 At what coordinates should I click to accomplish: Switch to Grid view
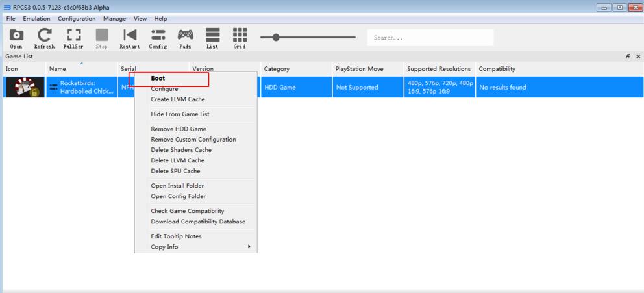(240, 38)
